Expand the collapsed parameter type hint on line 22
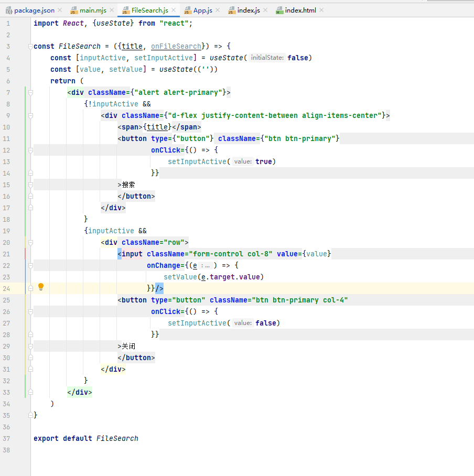Image resolution: width=474 pixels, height=476 pixels. pos(205,266)
